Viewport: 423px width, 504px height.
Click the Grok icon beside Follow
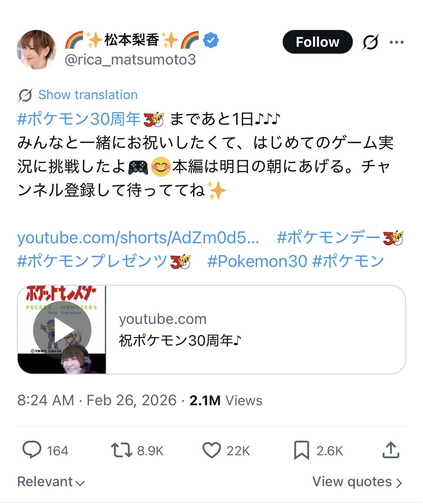click(370, 42)
